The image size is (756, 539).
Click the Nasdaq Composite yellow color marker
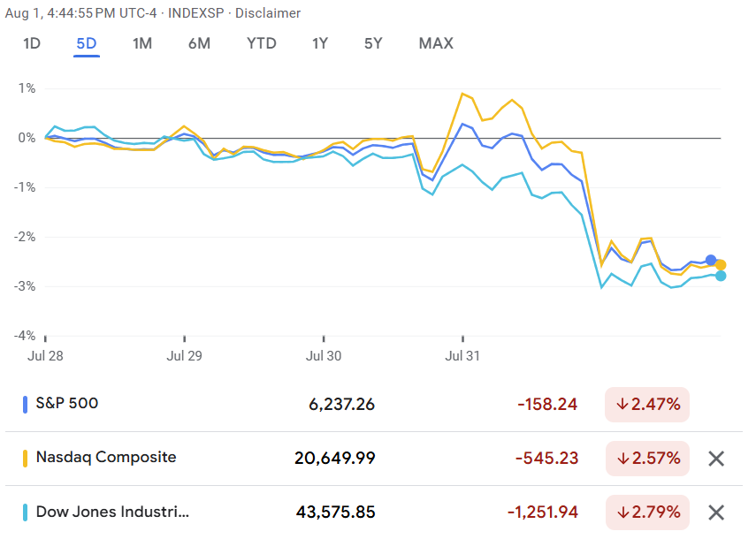25,458
